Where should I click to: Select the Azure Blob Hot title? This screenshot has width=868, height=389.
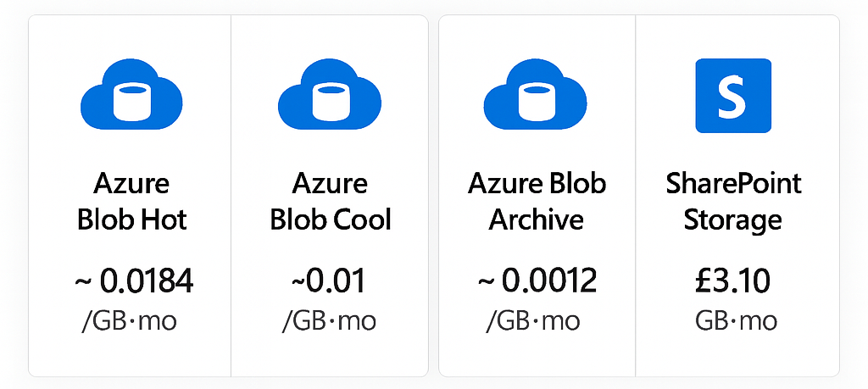(x=131, y=202)
